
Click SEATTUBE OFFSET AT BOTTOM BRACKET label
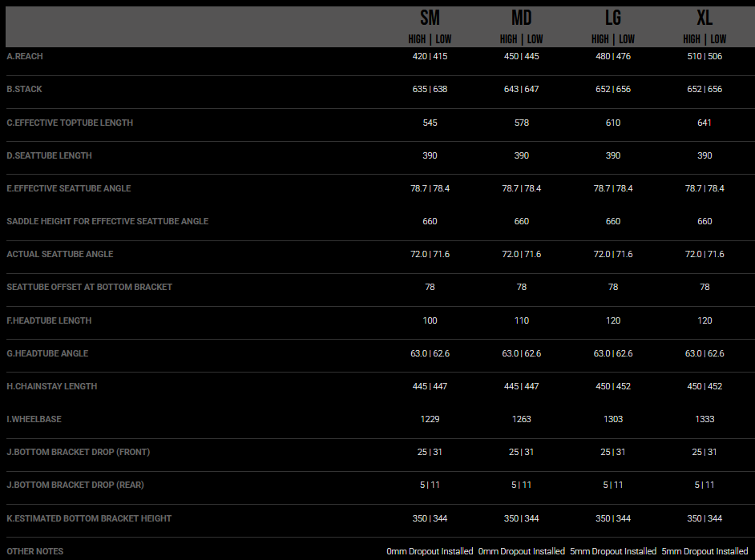coord(89,287)
